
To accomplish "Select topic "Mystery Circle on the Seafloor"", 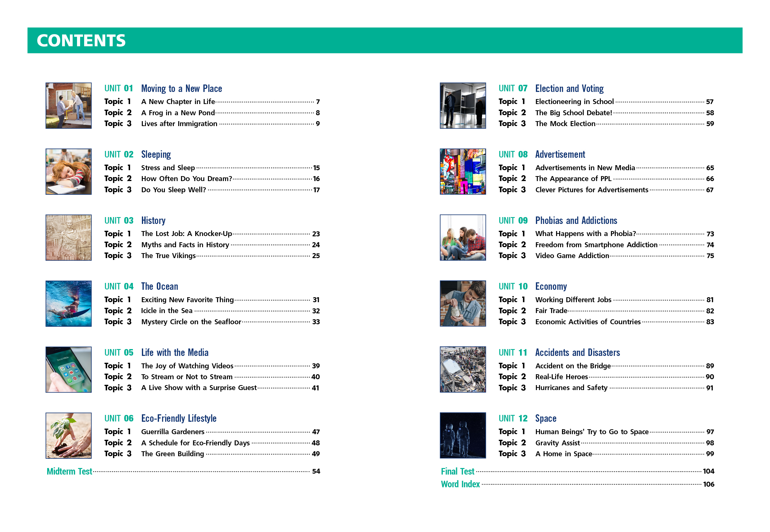I will point(191,322).
